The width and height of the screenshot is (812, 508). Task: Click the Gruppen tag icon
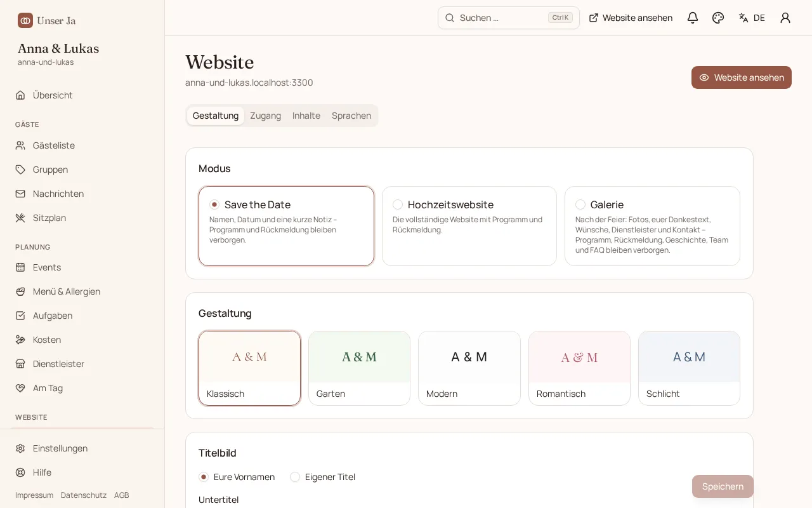[x=20, y=170]
